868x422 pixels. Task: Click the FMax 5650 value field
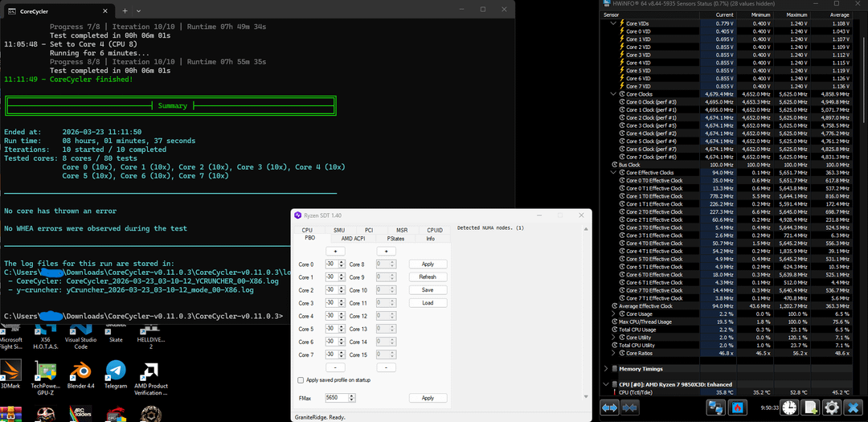click(x=337, y=398)
